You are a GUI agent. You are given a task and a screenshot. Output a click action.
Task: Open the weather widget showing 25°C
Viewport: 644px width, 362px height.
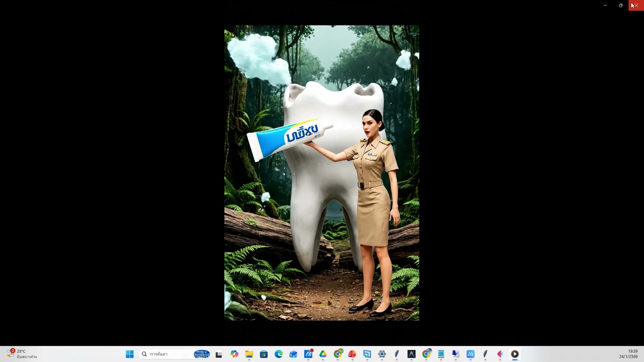click(x=22, y=354)
